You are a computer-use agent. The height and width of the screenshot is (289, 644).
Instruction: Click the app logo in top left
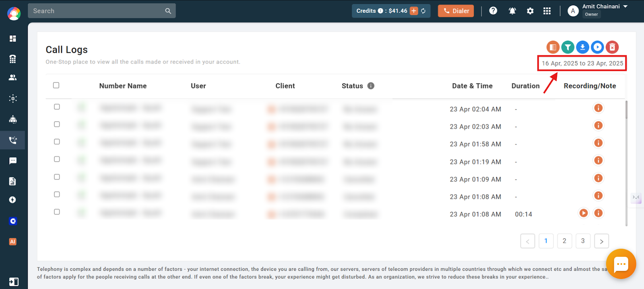[14, 14]
